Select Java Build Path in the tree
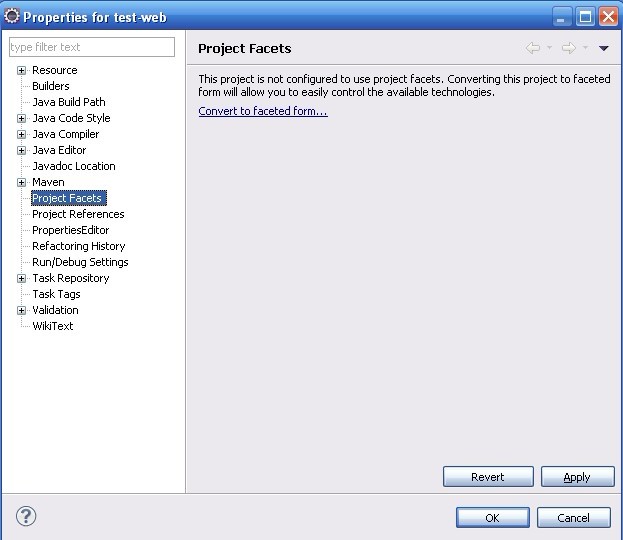 click(69, 102)
